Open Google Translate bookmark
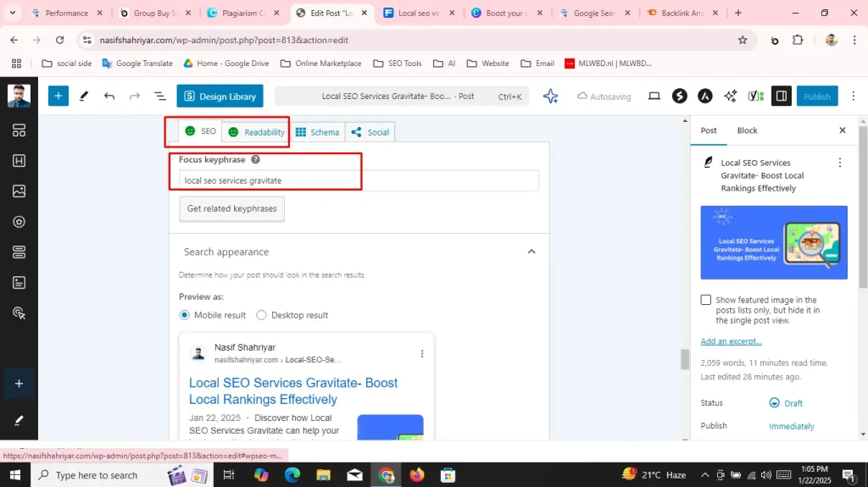The width and height of the screenshot is (868, 487). [137, 64]
